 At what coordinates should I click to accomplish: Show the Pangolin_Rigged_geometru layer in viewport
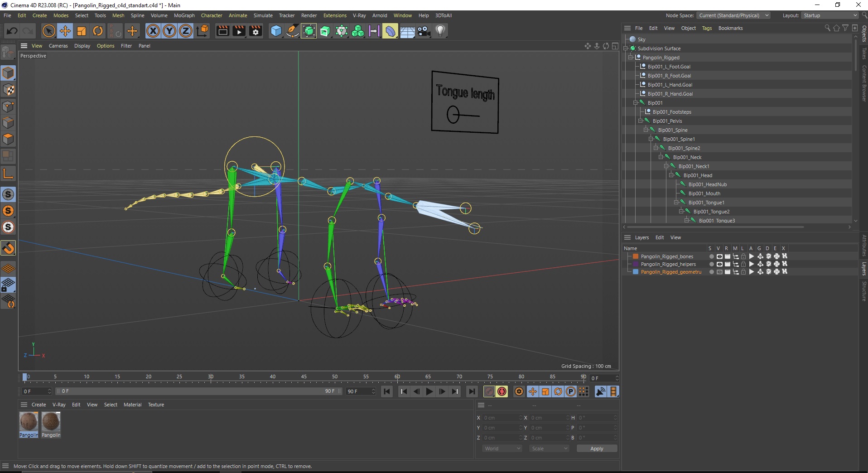pyautogui.click(x=719, y=272)
